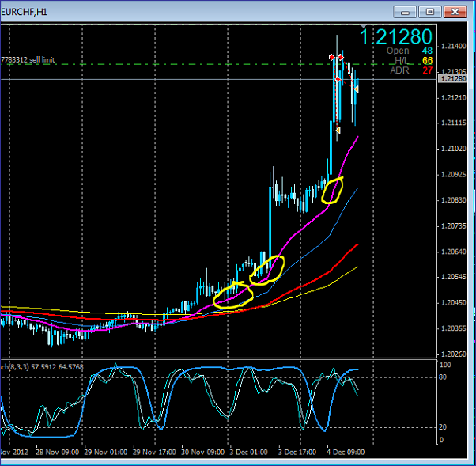The width and height of the screenshot is (476, 466).
Task: Click the gray 'ADR' label
Action: (x=399, y=70)
